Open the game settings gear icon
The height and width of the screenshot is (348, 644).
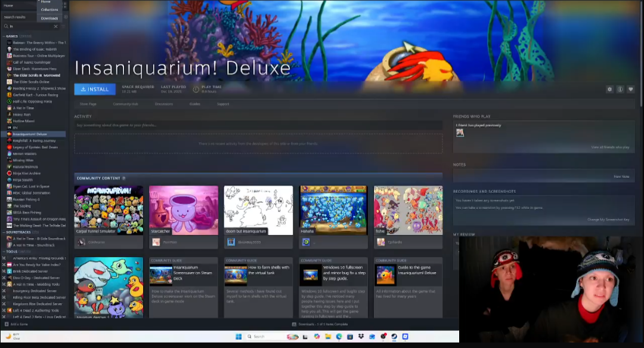(x=609, y=90)
